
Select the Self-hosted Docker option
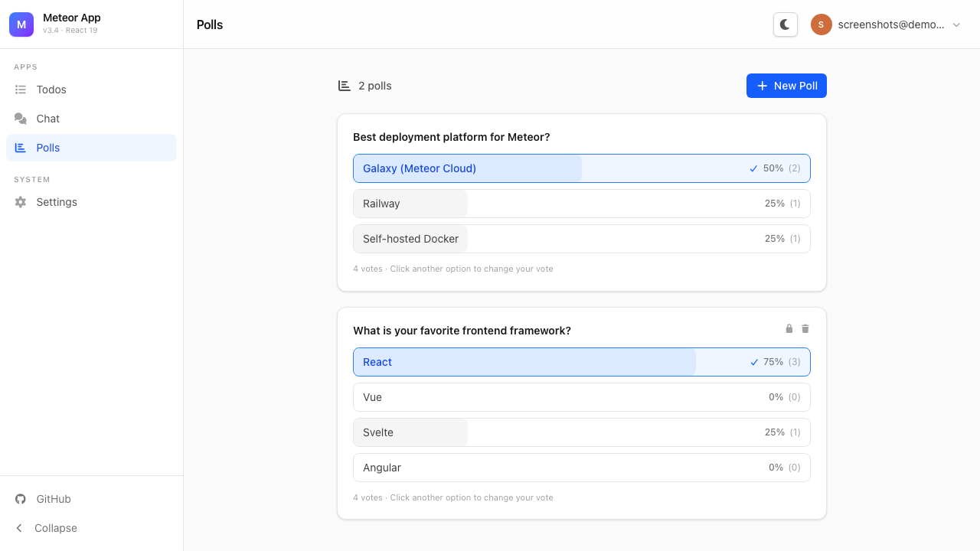(x=581, y=239)
